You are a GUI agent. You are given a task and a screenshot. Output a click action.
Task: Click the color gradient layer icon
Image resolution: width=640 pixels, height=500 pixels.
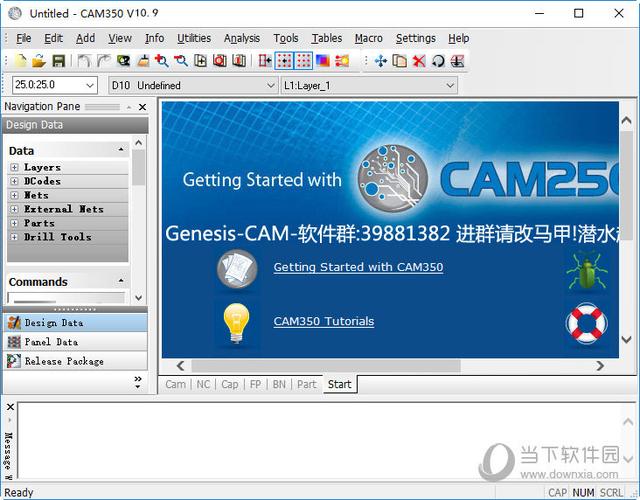pyautogui.click(x=323, y=61)
